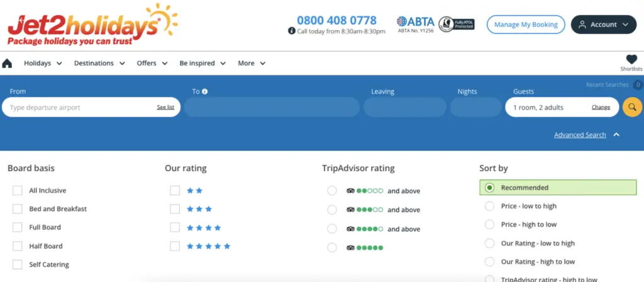Open the Destinations menu
Viewport: 644px width, 282px height.
(99, 64)
